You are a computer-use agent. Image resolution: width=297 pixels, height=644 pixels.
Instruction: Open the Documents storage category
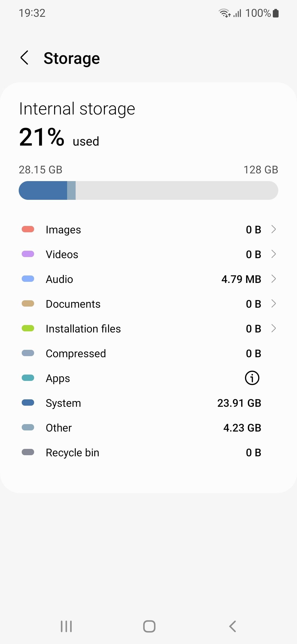pyautogui.click(x=148, y=304)
